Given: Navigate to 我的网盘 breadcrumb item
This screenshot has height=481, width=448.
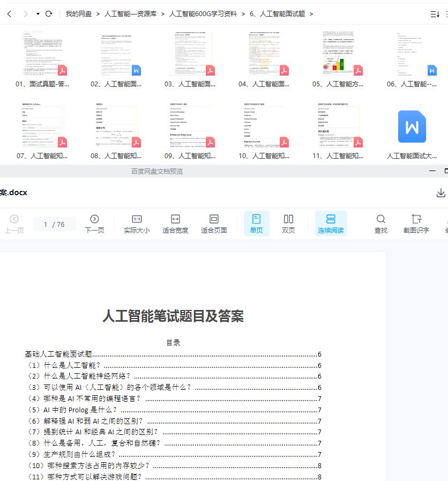Looking at the screenshot, I should (79, 13).
